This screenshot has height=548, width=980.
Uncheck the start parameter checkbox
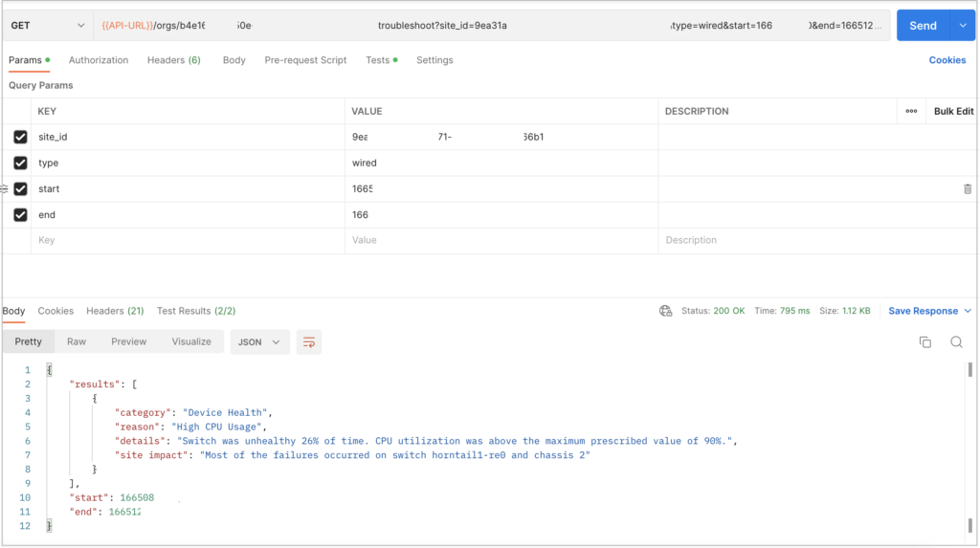click(x=21, y=188)
